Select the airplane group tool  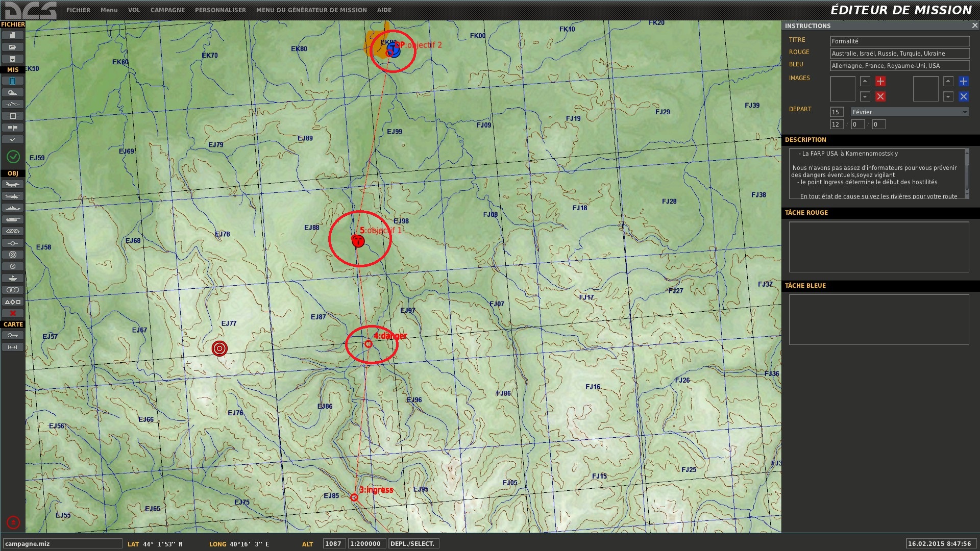13,184
